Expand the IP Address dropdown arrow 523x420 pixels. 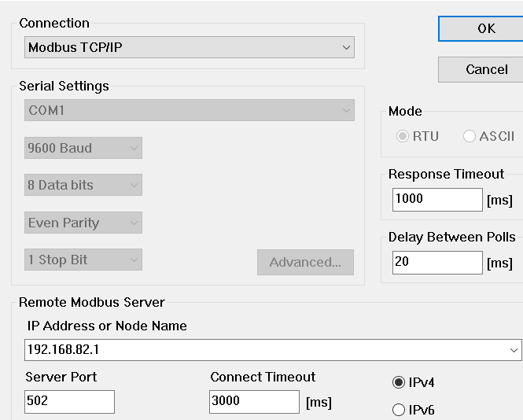(x=514, y=350)
